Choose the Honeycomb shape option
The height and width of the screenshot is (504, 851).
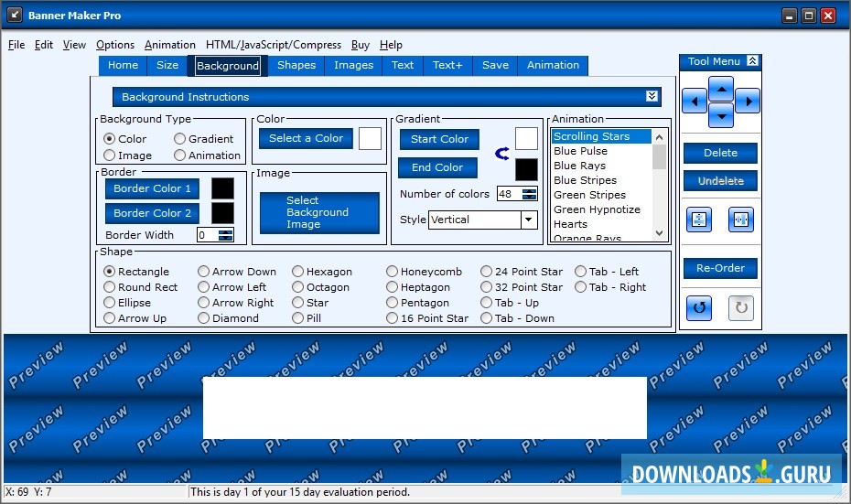[424, 272]
